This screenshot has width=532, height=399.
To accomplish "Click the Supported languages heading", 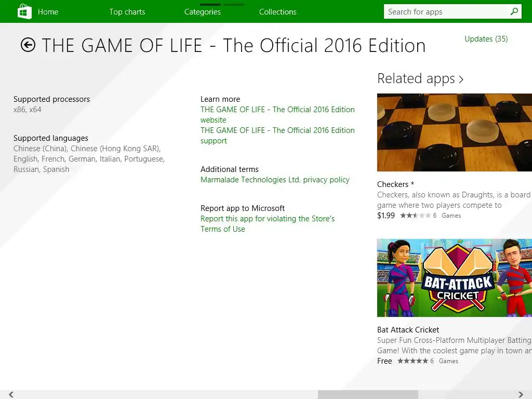I will [x=51, y=138].
